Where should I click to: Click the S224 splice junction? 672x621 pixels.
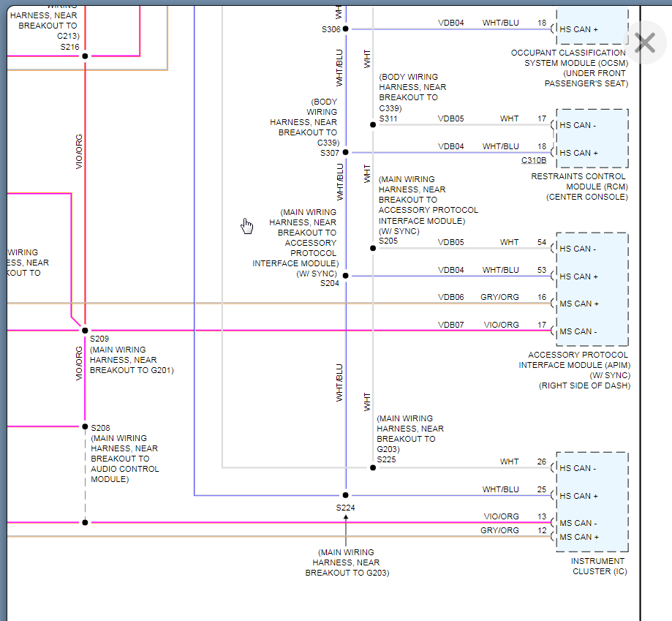point(346,495)
